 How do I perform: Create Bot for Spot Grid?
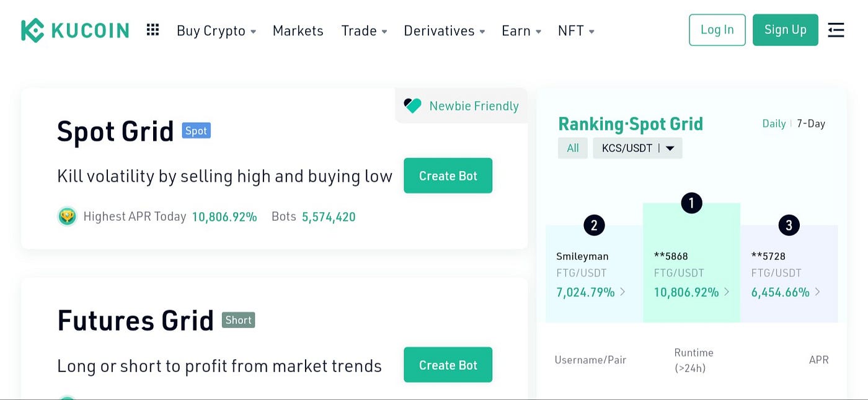(448, 176)
